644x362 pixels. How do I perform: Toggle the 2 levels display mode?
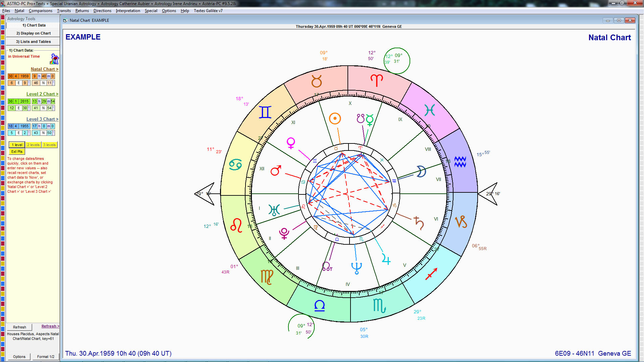pyautogui.click(x=33, y=145)
